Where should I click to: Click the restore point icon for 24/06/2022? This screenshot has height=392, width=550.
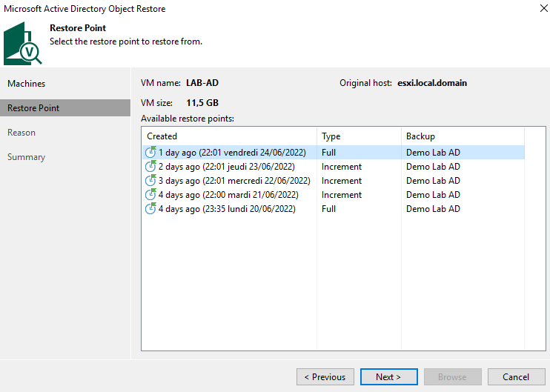point(150,152)
